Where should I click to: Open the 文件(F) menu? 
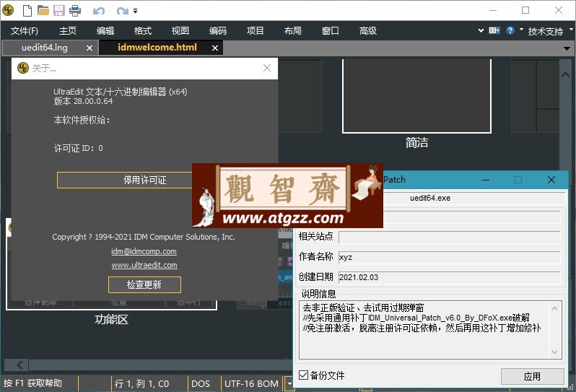(25, 31)
